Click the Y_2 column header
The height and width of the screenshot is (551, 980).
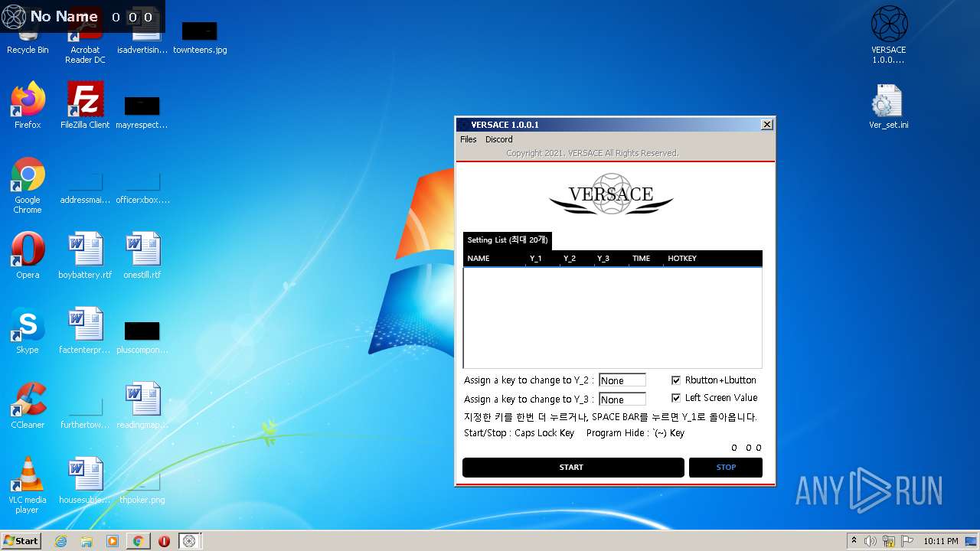pos(577,259)
